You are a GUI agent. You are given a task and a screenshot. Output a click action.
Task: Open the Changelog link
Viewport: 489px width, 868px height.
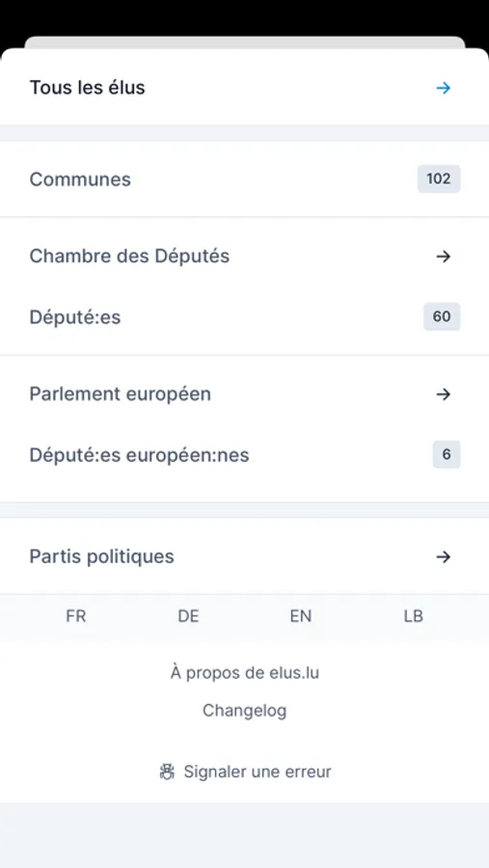[x=244, y=710]
